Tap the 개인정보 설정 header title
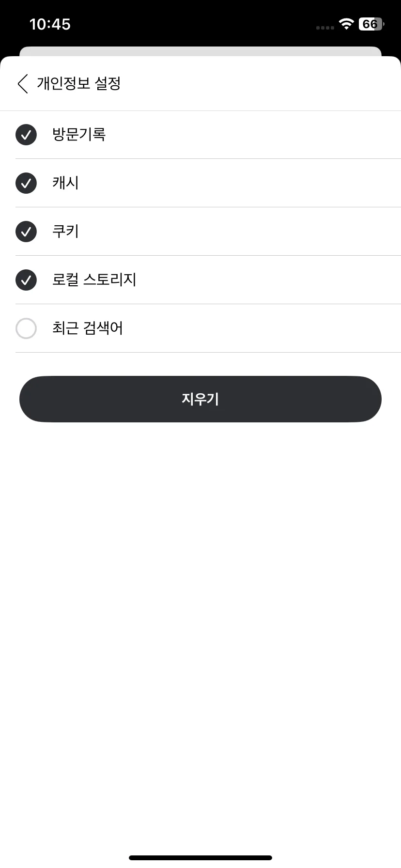The height and width of the screenshot is (868, 401). 79,83
